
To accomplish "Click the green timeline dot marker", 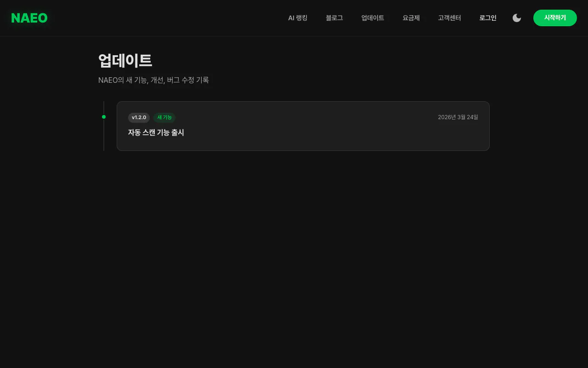I will (x=104, y=117).
